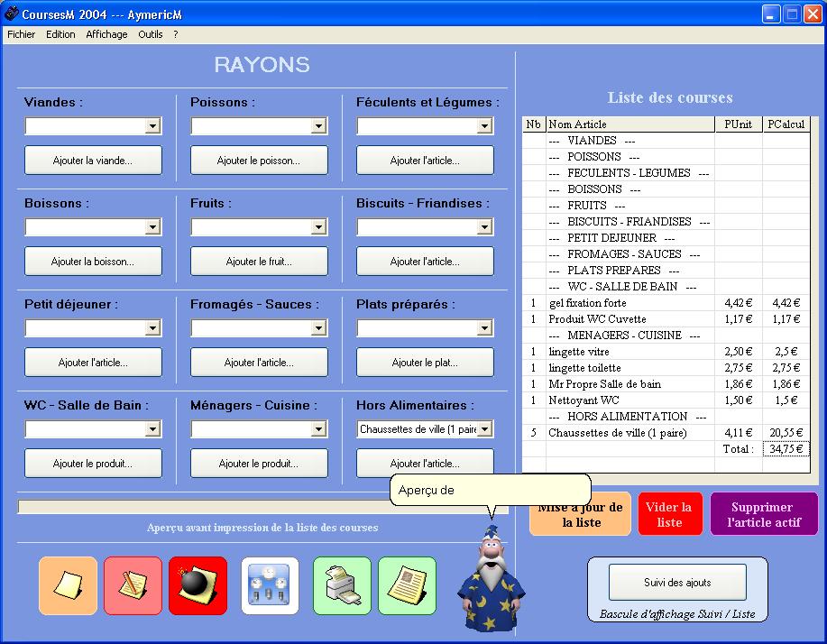The height and width of the screenshot is (644, 827).
Task: Click the purple 'Supprimer l'article actif' button
Action: [762, 514]
